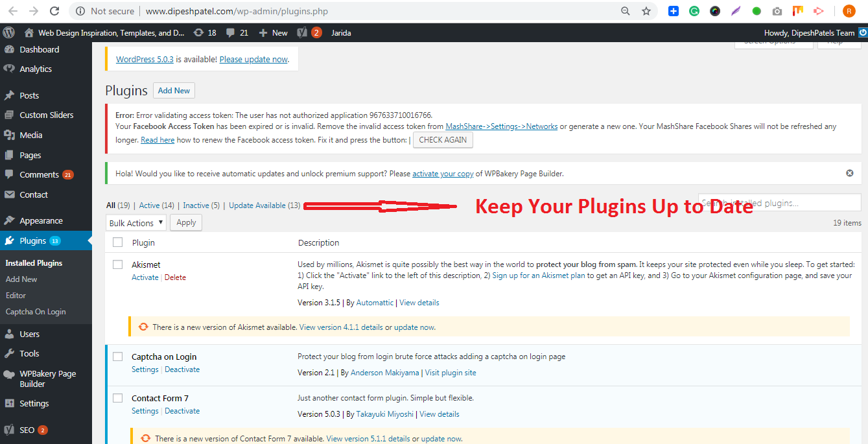Image resolution: width=868 pixels, height=444 pixels.
Task: Show Update Available (13) plugins
Action: [264, 205]
